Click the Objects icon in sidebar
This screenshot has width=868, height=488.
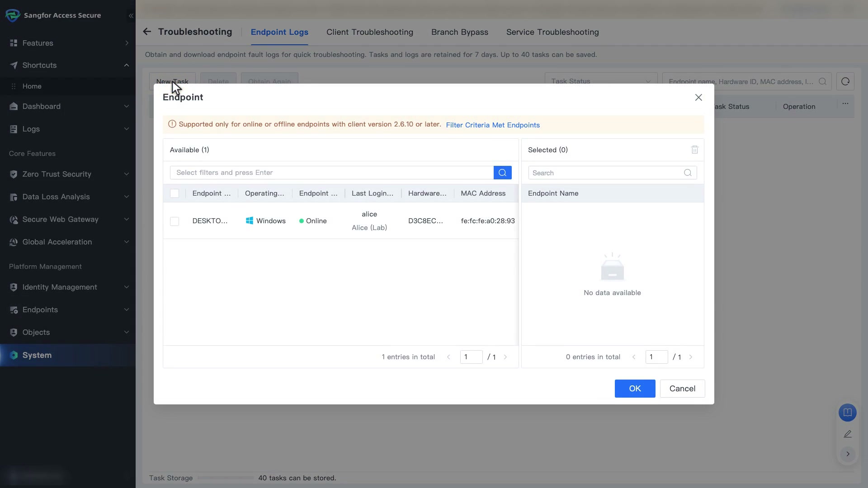coord(14,332)
